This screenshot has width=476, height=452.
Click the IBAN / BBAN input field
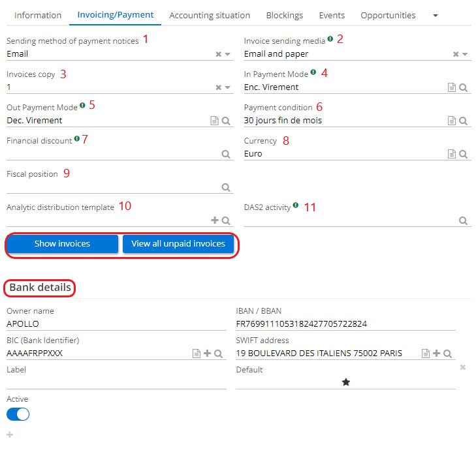coord(345,324)
